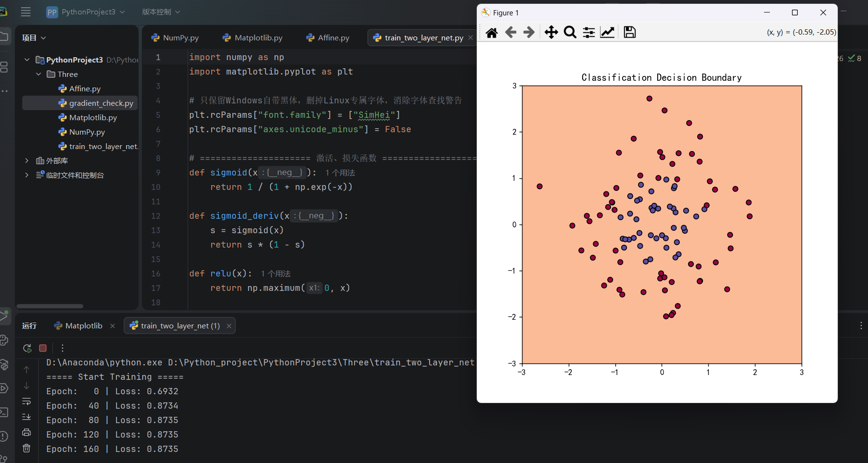The height and width of the screenshot is (463, 868).
Task: Reset the Figure 1 view with Home
Action: [492, 32]
